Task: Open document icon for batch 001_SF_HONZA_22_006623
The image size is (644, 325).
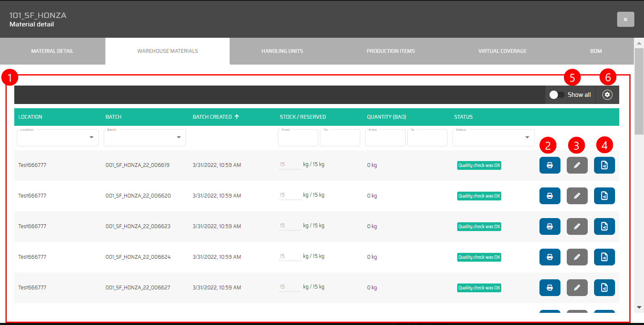Action: coord(604,226)
